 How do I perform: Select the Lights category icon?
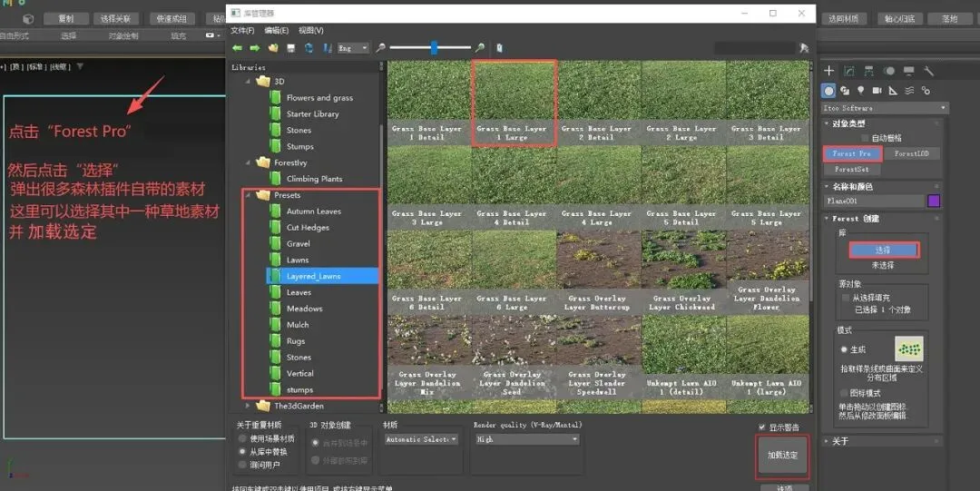click(860, 91)
